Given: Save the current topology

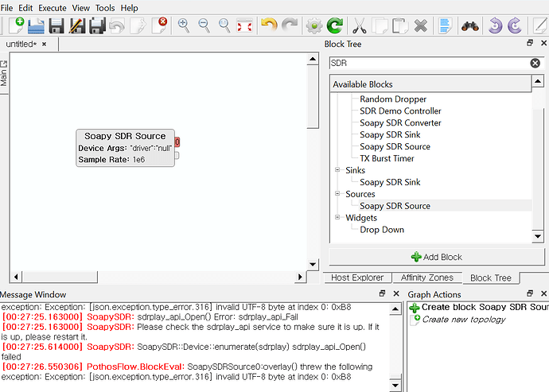Looking at the screenshot, I should click(x=56, y=25).
